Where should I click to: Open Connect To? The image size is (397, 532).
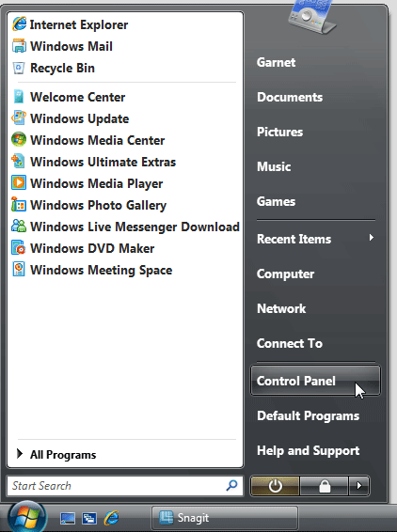290,343
